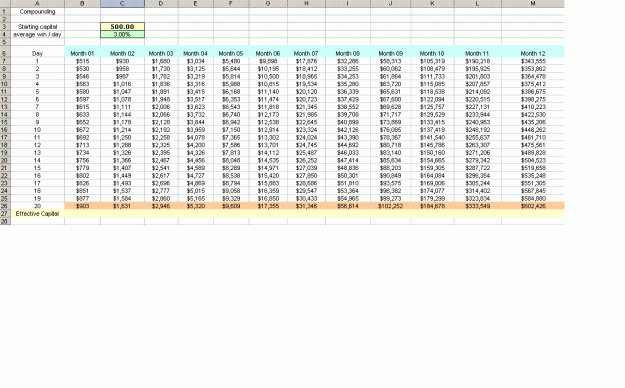This screenshot has height=388, width=625.
Task: Click the $1,214 cell in Month 02
Action: click(x=122, y=130)
